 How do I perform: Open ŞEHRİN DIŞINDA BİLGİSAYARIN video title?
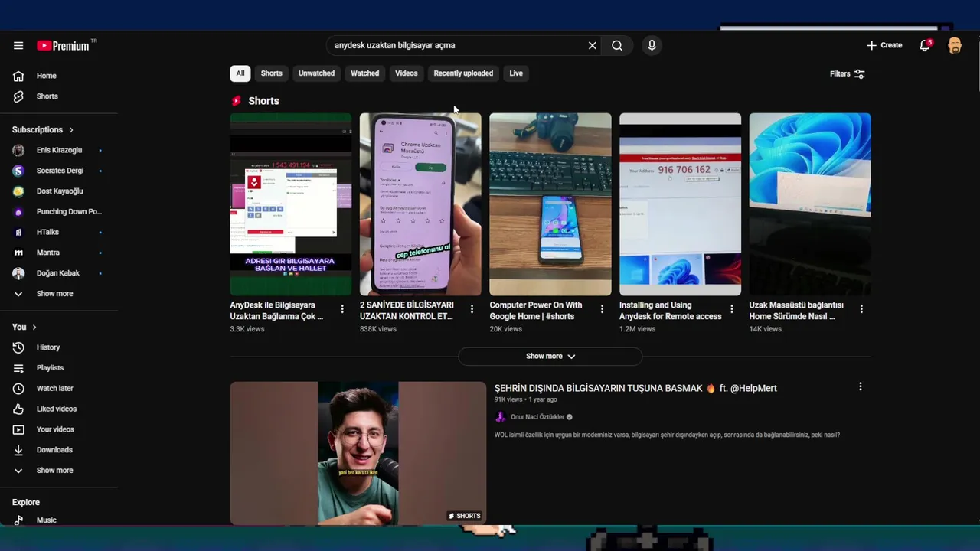point(635,389)
